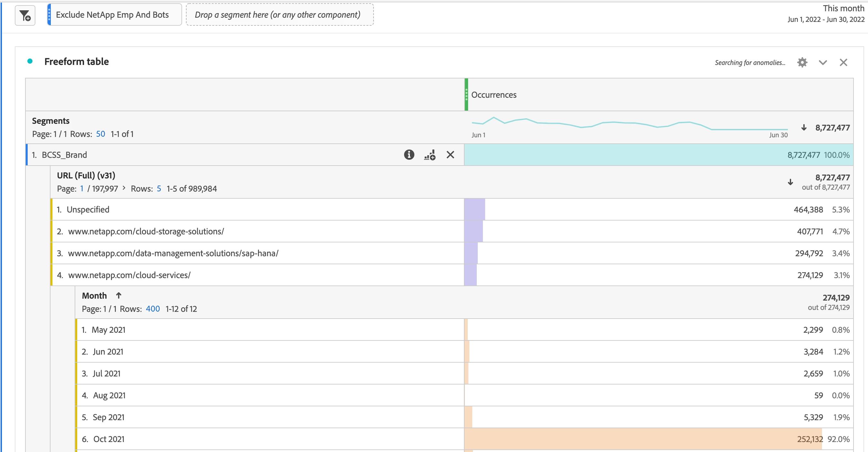Change URL rows count of 5
Screen dimensions: 868x452
pyautogui.click(x=159, y=189)
